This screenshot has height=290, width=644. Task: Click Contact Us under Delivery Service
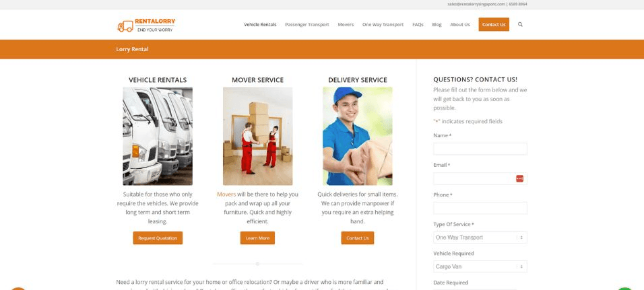[357, 238]
